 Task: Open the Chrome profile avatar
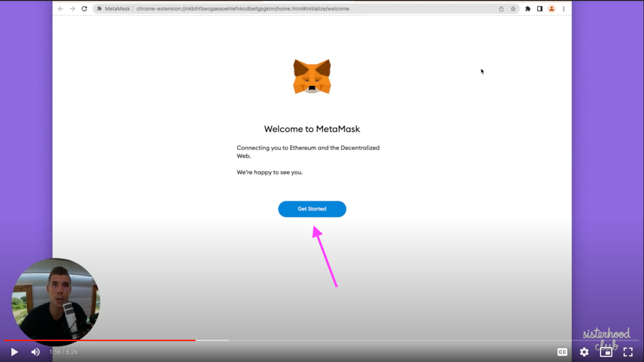pos(551,9)
